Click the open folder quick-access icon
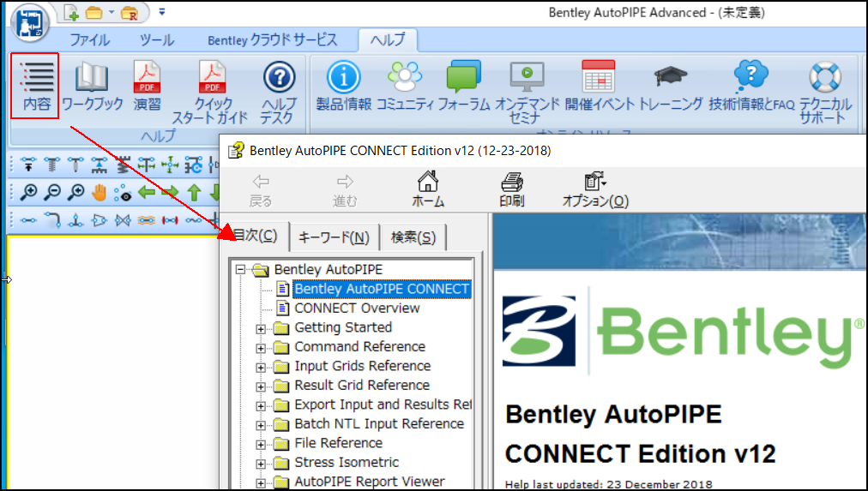This screenshot has width=868, height=491. (x=94, y=13)
